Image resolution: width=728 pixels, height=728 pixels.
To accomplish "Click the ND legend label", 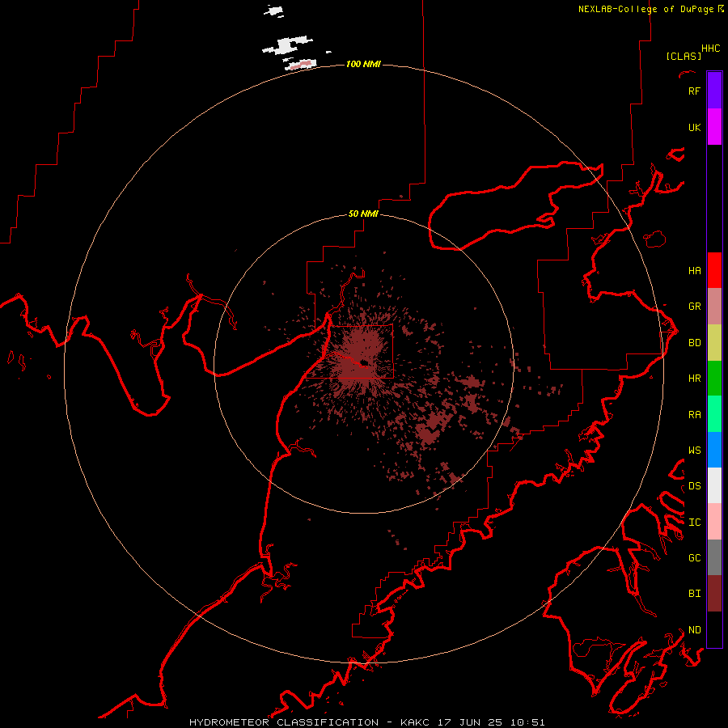I will pyautogui.click(x=694, y=629).
